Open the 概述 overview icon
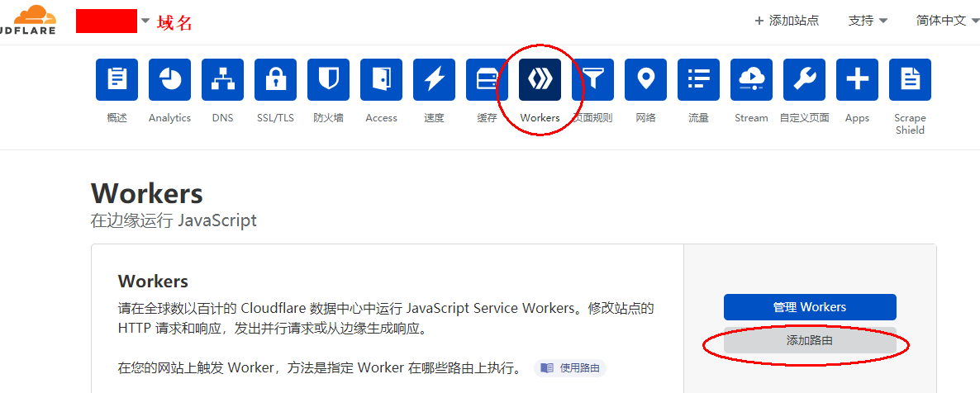The height and width of the screenshot is (393, 980). 117,79
